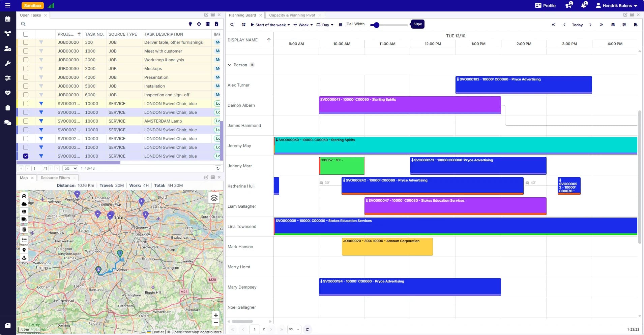This screenshot has height=335, width=644.
Task: Go to next period on Planning Board
Action: [590, 25]
